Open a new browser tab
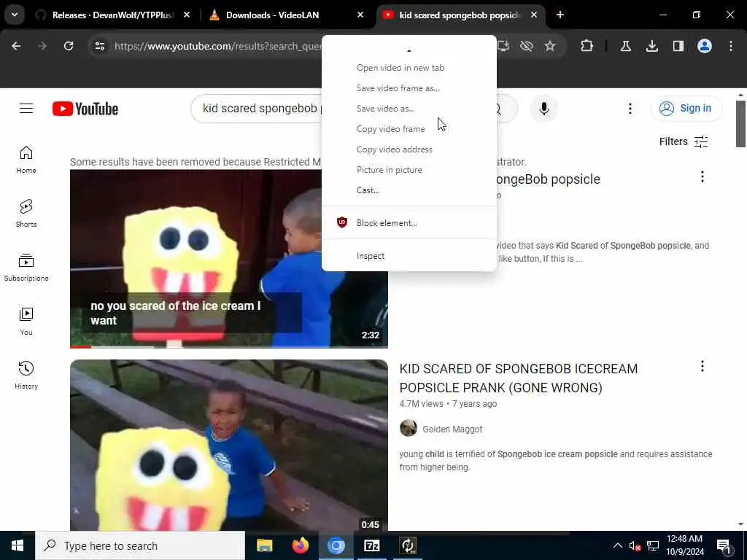Screen dimensions: 747x560 [560, 15]
